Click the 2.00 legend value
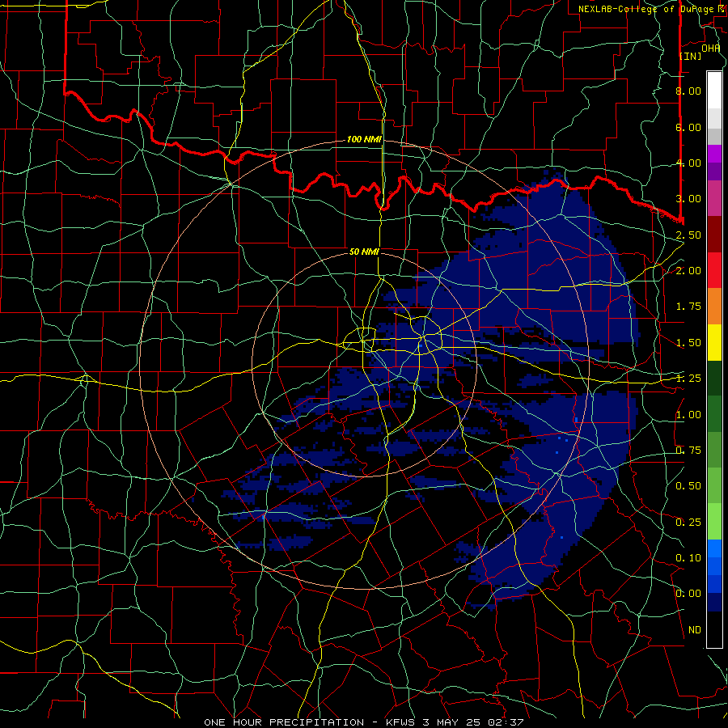Image resolution: width=728 pixels, height=728 pixels. 688,271
